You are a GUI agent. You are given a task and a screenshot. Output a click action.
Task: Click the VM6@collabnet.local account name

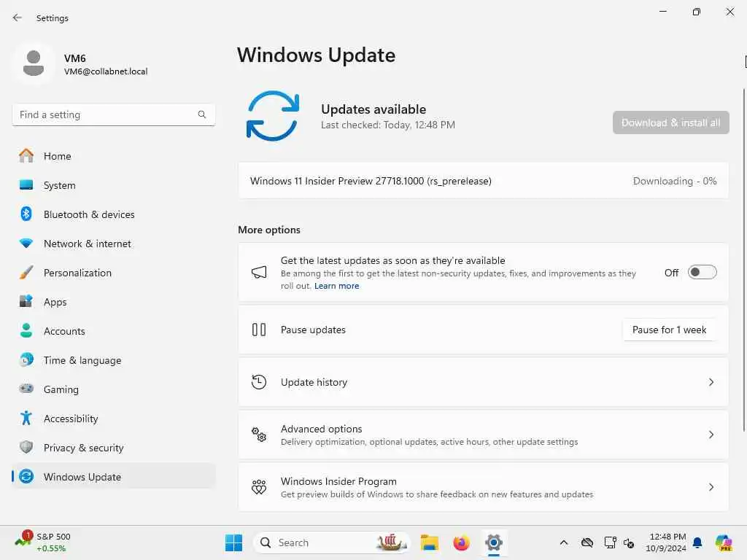tap(106, 71)
